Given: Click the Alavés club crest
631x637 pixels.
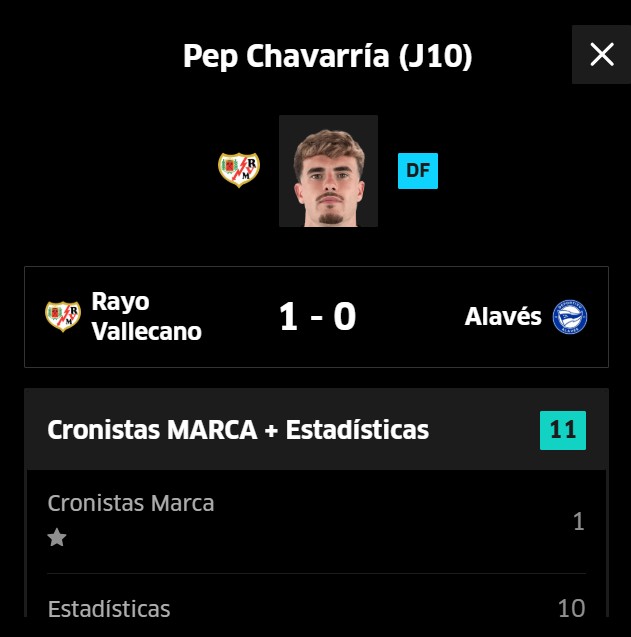Looking at the screenshot, I should 570,317.
